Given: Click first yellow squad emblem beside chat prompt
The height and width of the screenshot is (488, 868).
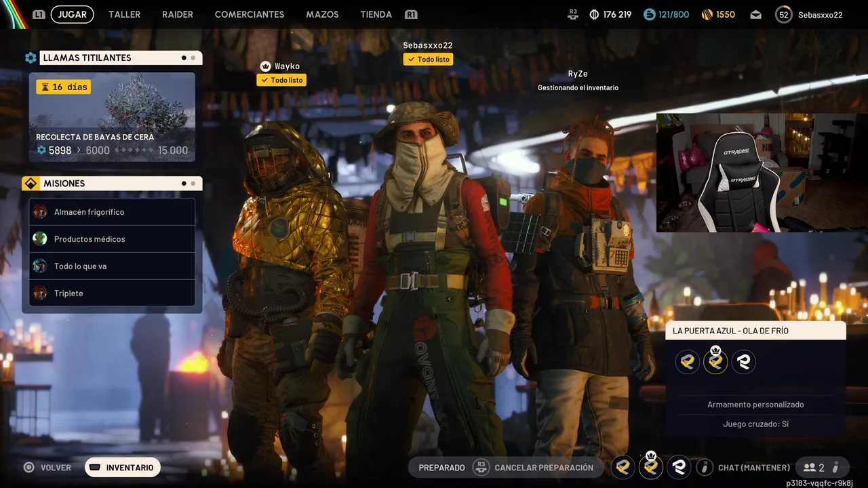Looking at the screenshot, I should point(623,467).
